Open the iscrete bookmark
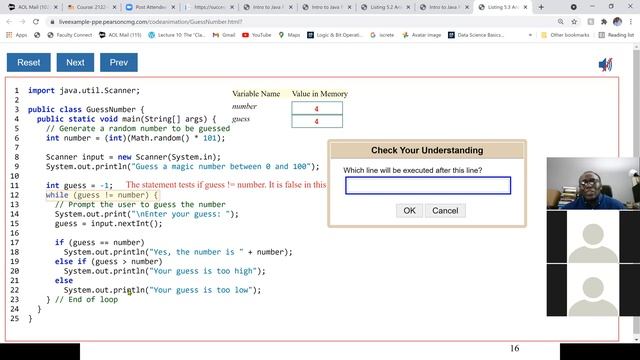Viewport: 640px width, 360px height. (382, 35)
